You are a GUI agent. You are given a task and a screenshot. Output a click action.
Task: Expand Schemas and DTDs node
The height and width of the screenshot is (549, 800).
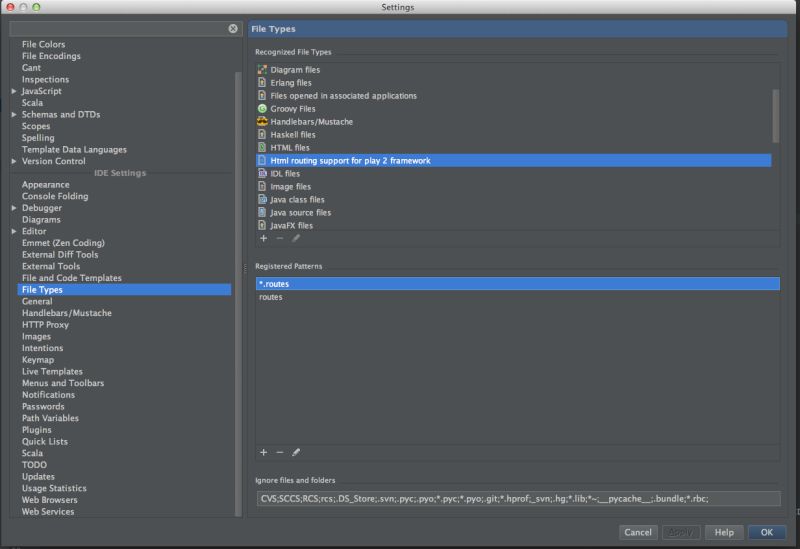pyautogui.click(x=14, y=114)
